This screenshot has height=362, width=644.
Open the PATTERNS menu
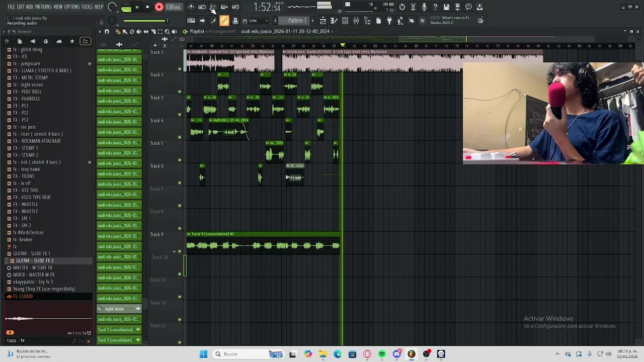pyautogui.click(x=43, y=7)
